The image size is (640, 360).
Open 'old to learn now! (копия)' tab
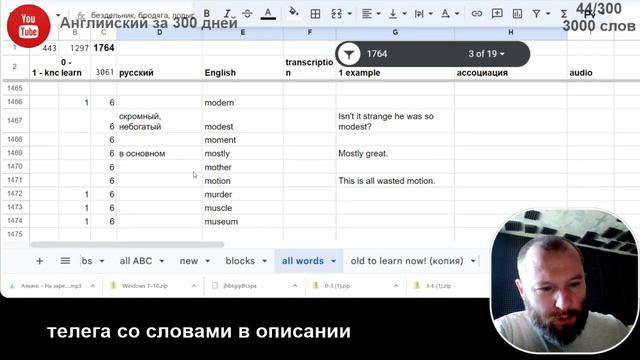(x=407, y=261)
